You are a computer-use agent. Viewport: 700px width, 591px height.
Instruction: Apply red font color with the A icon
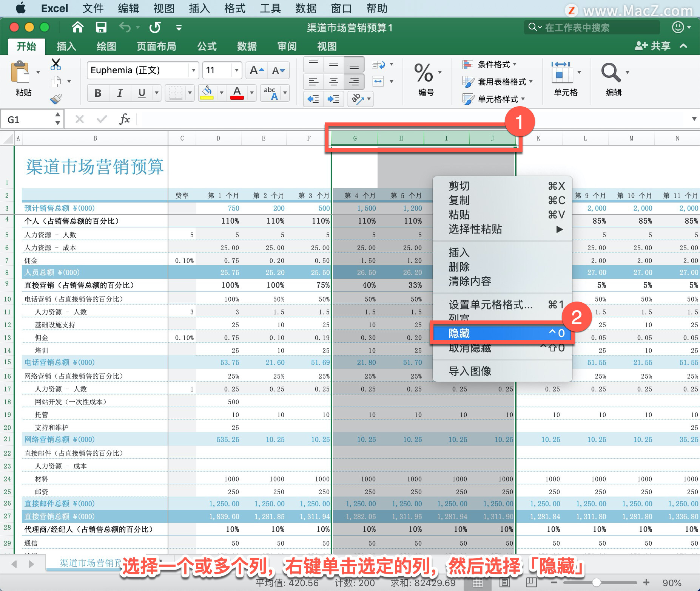pos(237,92)
